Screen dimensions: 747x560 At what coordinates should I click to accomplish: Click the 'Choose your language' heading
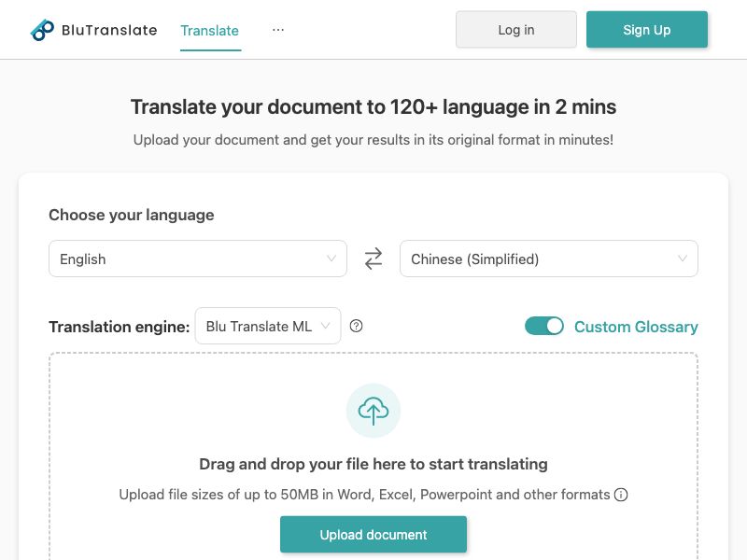[132, 215]
